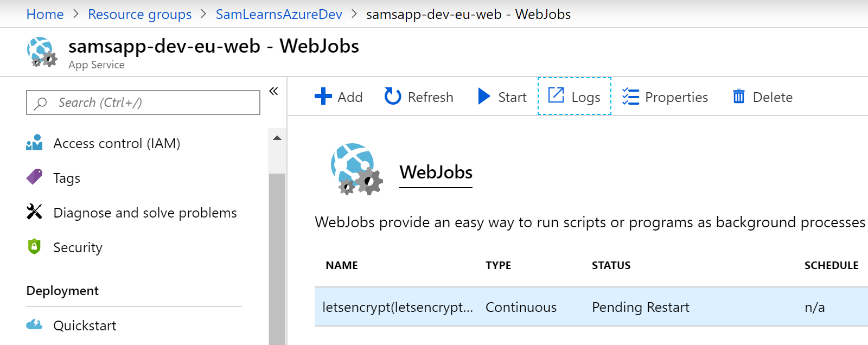This screenshot has width=868, height=345.
Task: Click the Access control (IAM) icon
Action: (34, 143)
